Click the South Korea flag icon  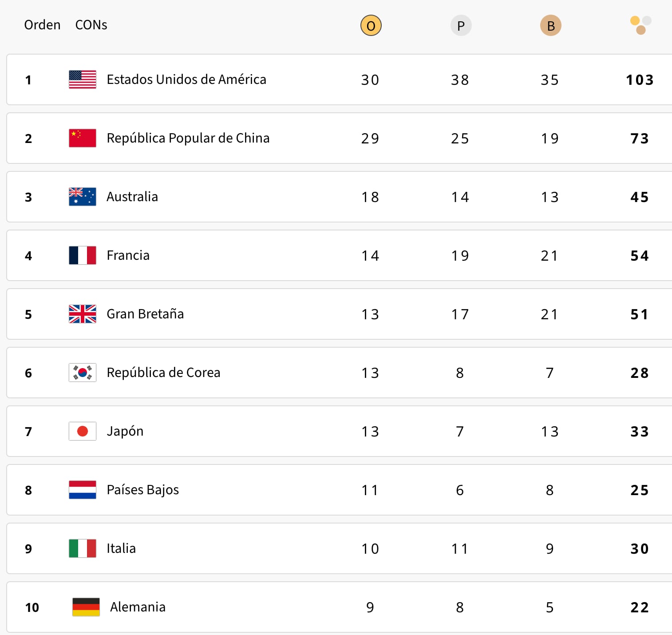83,373
